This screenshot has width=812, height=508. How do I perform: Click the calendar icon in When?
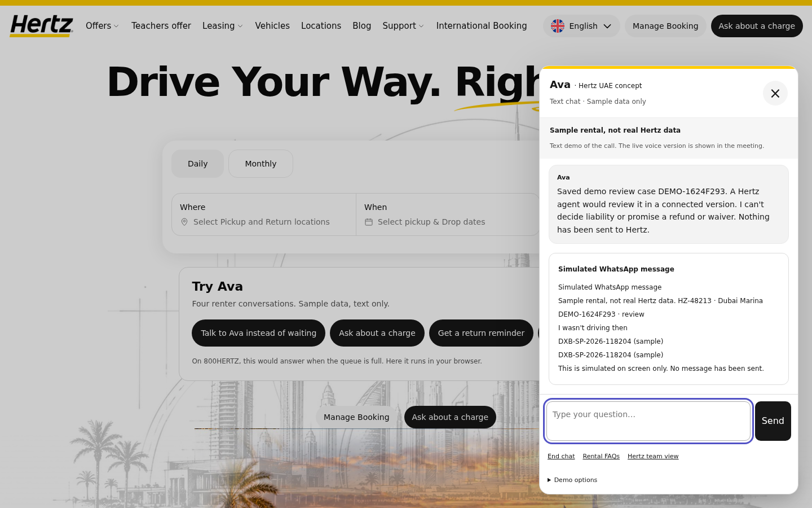(x=369, y=222)
